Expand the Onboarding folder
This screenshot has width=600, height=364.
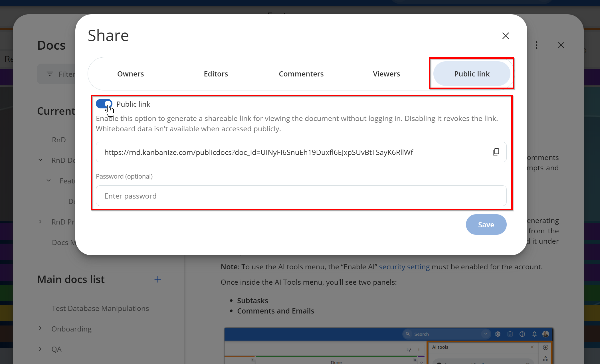pyautogui.click(x=40, y=329)
